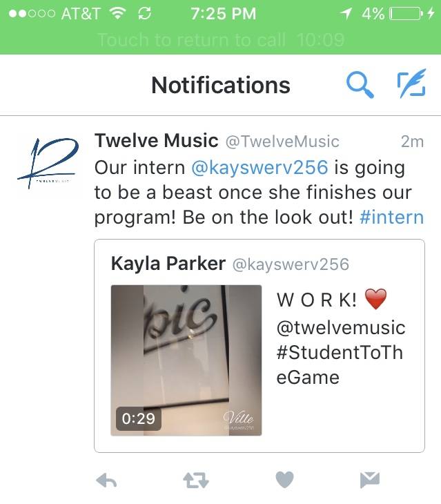
Task: Play the 0:29 video thumbnail
Action: pos(186,360)
